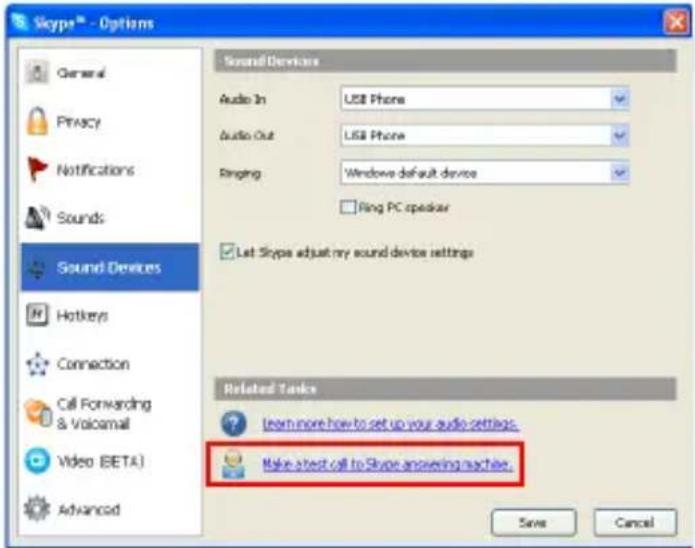Click the Advanced gear icon
The width and height of the screenshot is (695, 548).
(37, 509)
